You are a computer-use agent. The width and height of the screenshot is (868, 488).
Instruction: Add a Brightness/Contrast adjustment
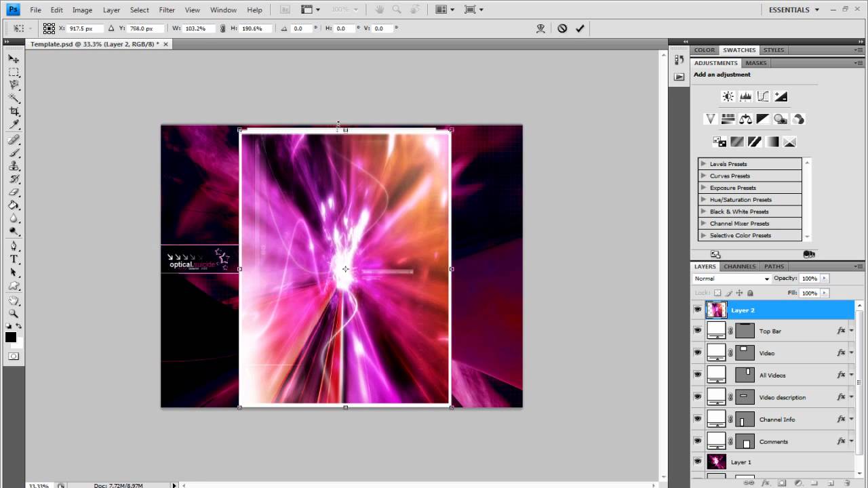(728, 97)
